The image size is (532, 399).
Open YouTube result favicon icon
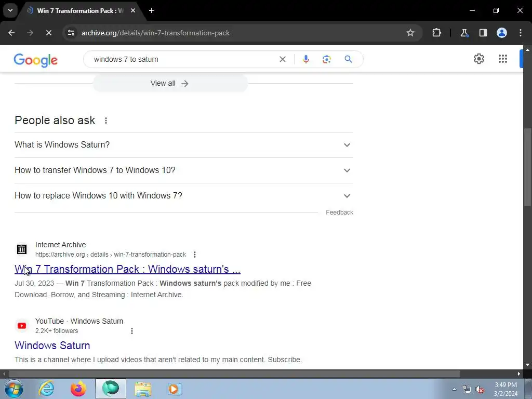coord(22,326)
